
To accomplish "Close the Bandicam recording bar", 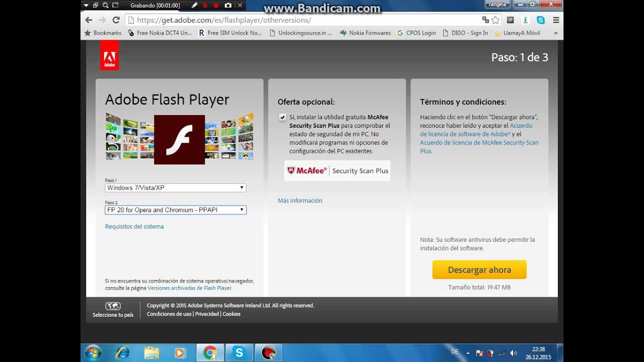I will click(x=240, y=6).
